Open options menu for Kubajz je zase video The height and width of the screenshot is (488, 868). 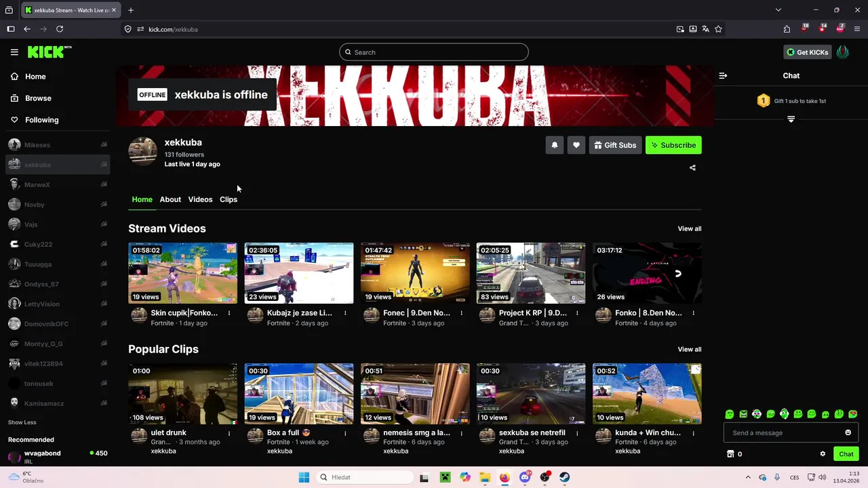(345, 313)
